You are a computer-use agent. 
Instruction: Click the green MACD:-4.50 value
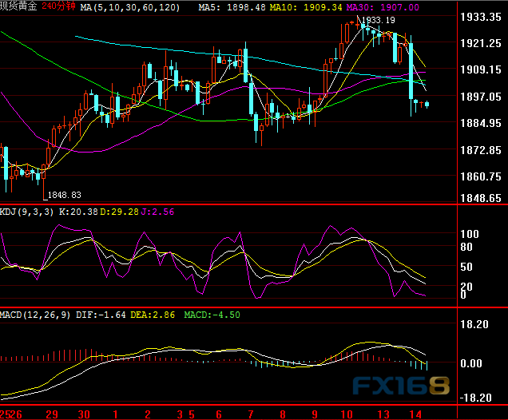214,315
